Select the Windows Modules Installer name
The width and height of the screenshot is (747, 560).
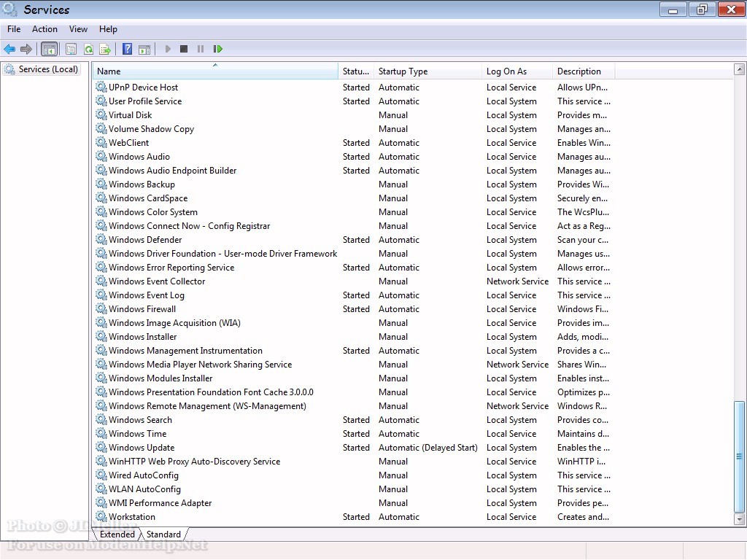[160, 378]
